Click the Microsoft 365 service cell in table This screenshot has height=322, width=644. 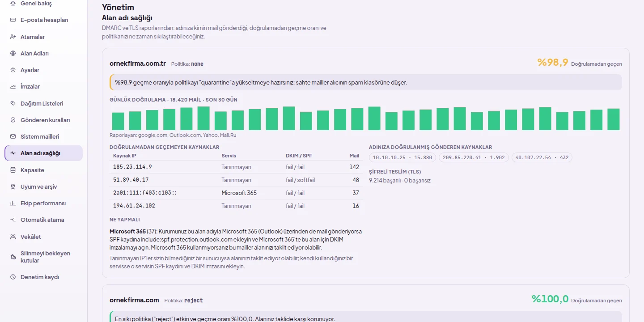239,193
